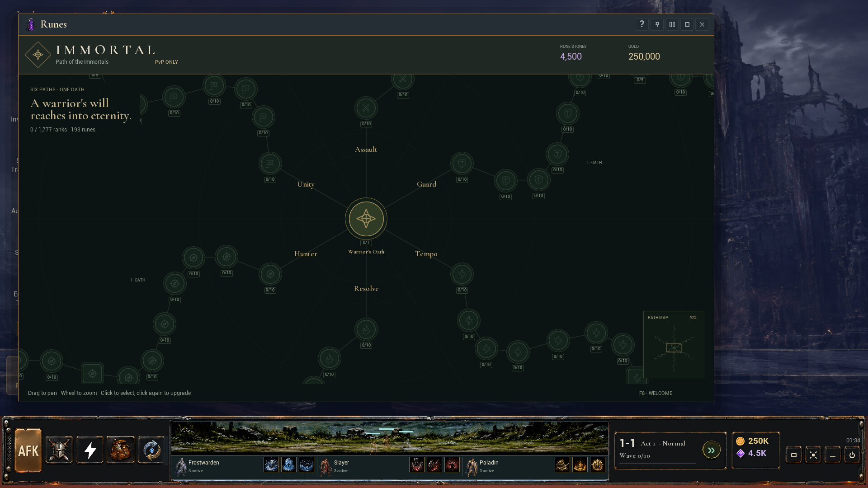Click the 1-1 Act 1 Normal stage label
This screenshot has width=868, height=488.
click(652, 443)
